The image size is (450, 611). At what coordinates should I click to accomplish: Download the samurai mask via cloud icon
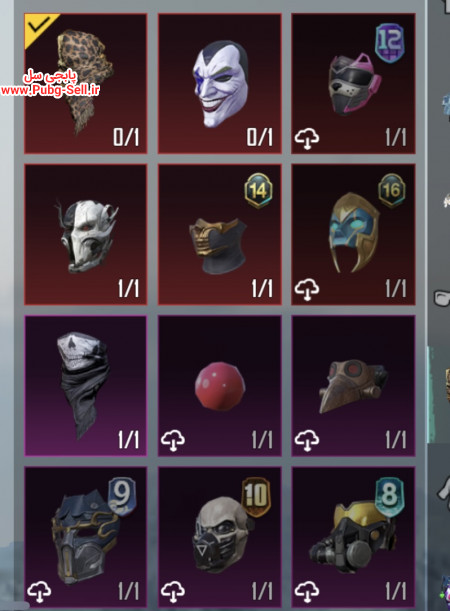(39, 592)
